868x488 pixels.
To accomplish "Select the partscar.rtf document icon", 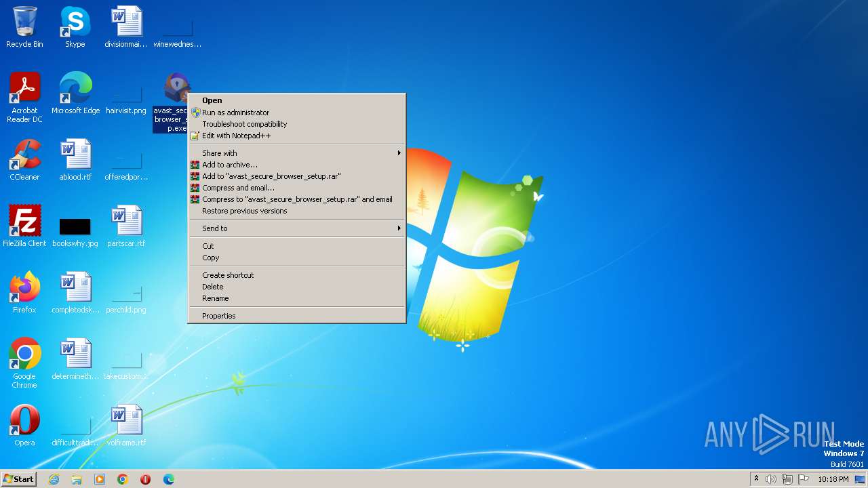I will tap(126, 226).
